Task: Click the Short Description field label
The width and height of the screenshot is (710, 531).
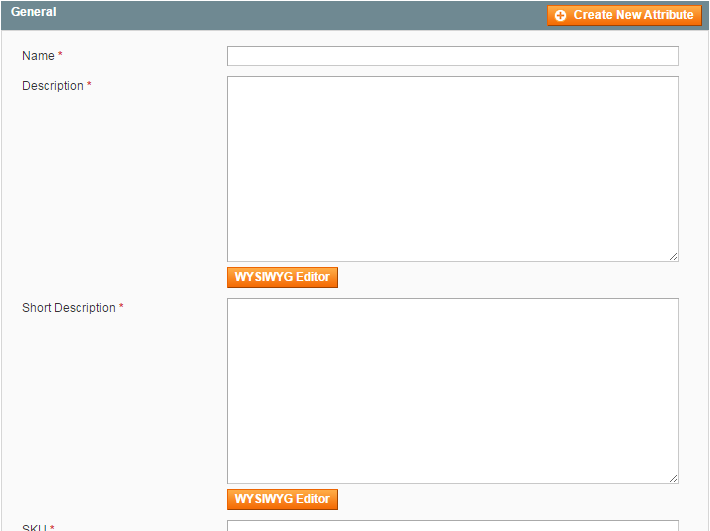Action: tap(68, 308)
